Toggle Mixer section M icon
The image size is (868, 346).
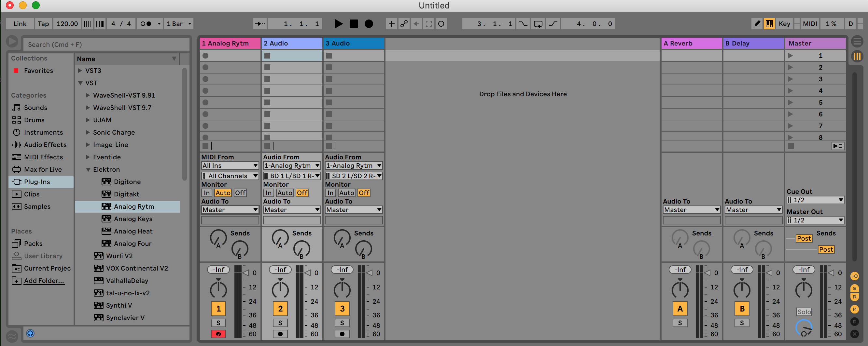(x=855, y=309)
